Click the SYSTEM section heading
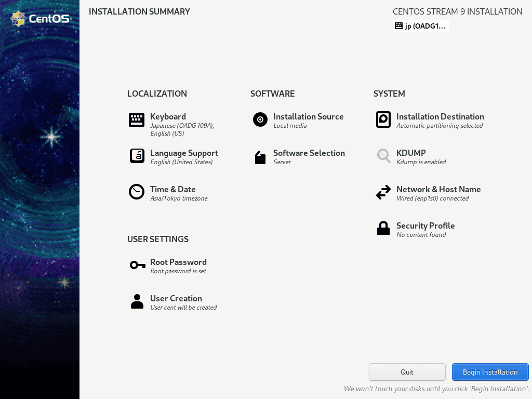 click(x=389, y=94)
